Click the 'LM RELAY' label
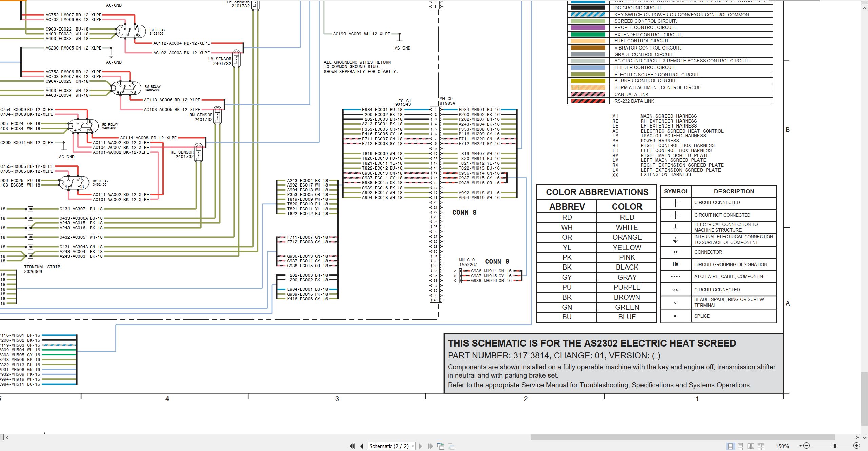868x451 pixels. tap(157, 30)
